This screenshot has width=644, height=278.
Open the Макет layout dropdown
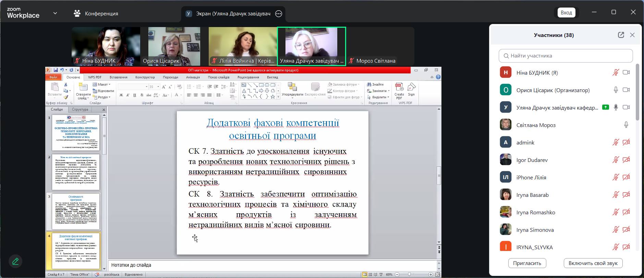click(102, 84)
